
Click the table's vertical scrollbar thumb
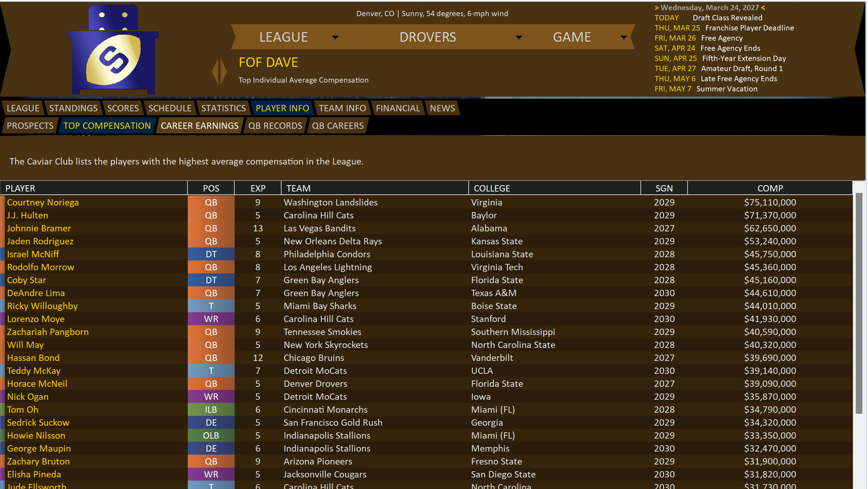click(x=859, y=303)
